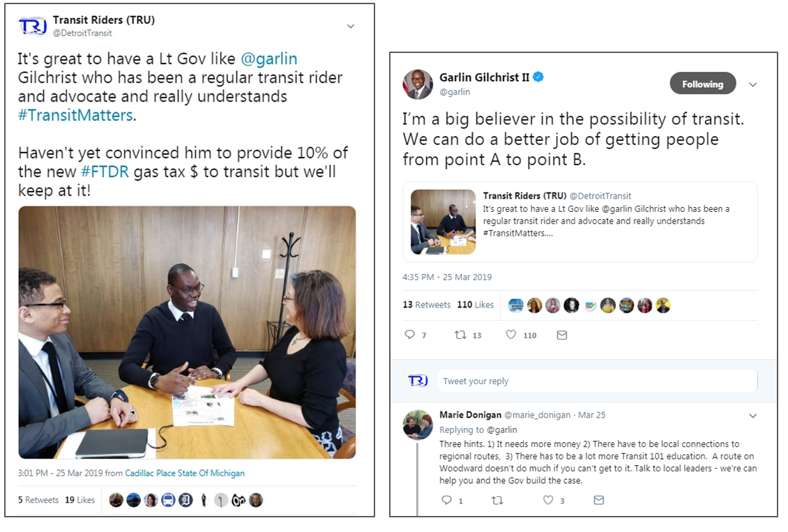Image resolution: width=788 pixels, height=532 pixels.
Task: Click envelope icon under Marie Donigan's reply
Action: pos(598,500)
